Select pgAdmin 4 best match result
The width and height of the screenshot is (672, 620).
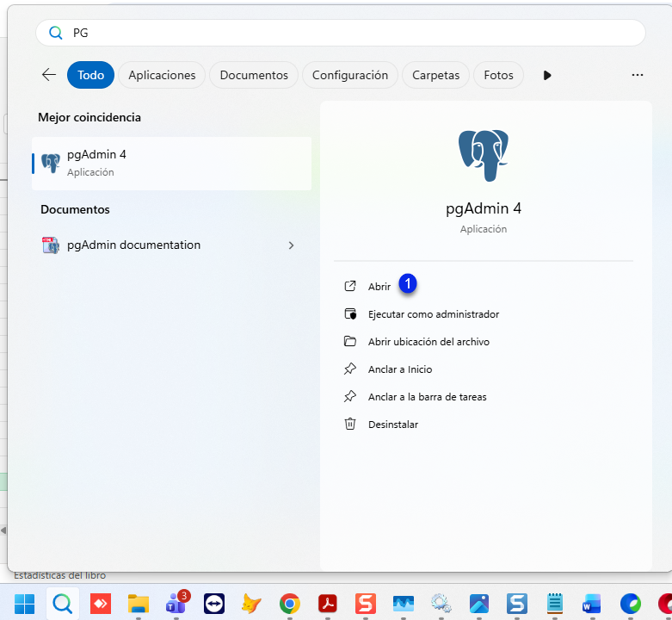coord(171,164)
